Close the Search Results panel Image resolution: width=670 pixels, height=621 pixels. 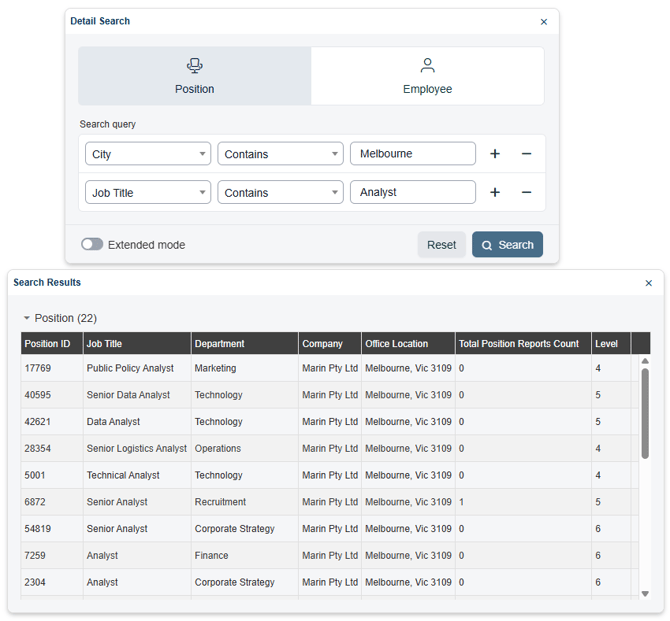[x=648, y=283]
